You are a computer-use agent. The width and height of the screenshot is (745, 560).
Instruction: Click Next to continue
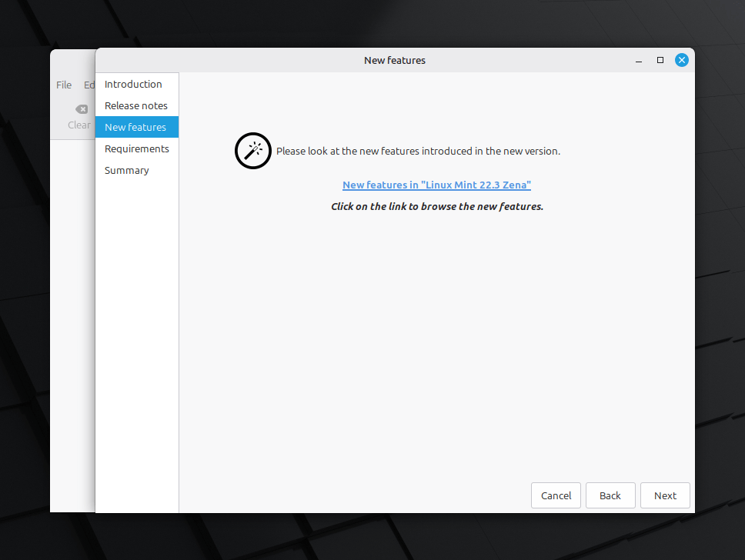(x=665, y=495)
